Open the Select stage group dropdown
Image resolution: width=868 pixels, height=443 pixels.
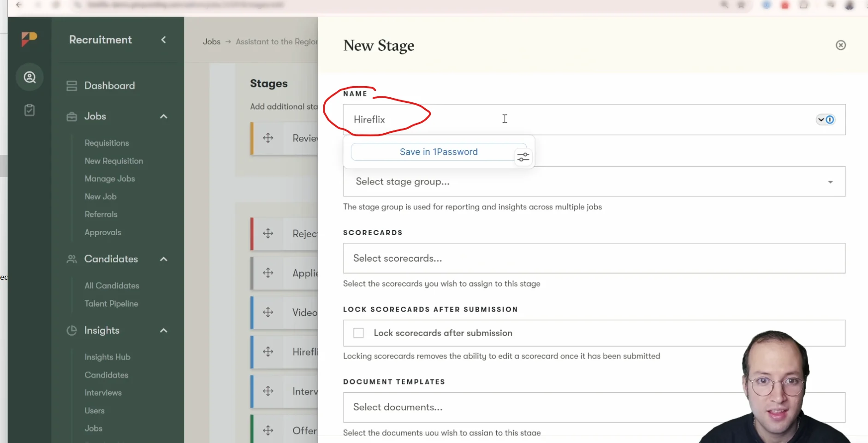click(594, 182)
